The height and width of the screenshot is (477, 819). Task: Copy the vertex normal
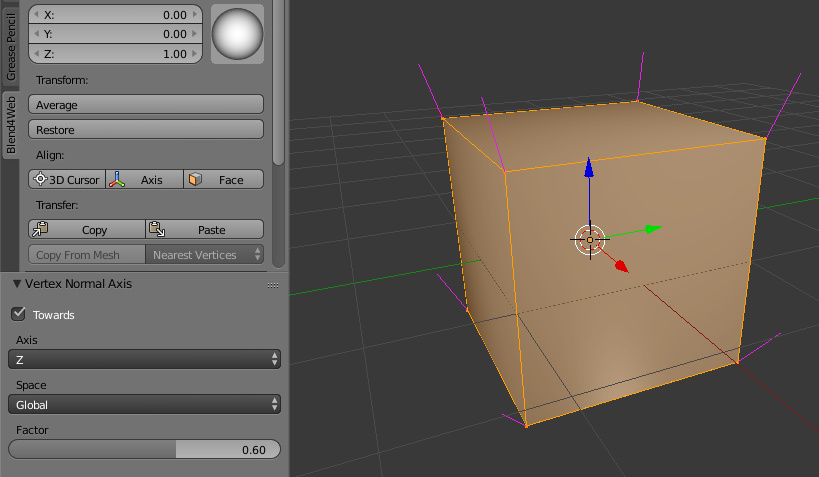click(87, 230)
